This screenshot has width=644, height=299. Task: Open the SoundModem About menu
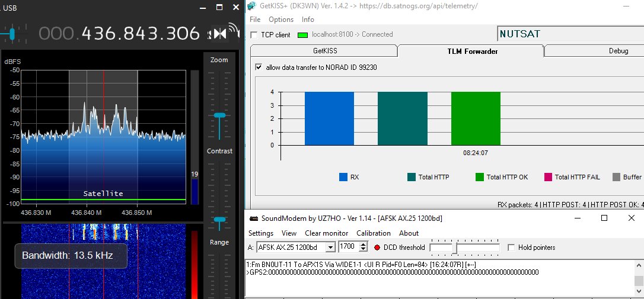(x=409, y=233)
